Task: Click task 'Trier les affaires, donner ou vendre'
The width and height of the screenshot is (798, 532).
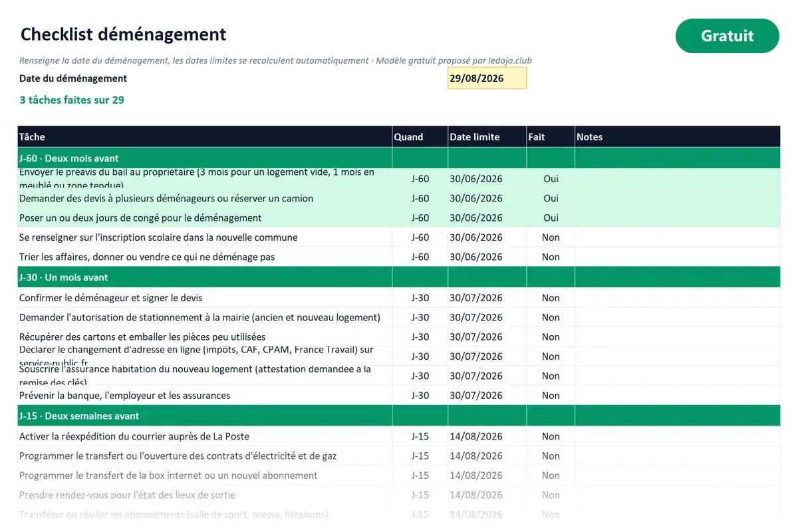Action: [x=147, y=257]
